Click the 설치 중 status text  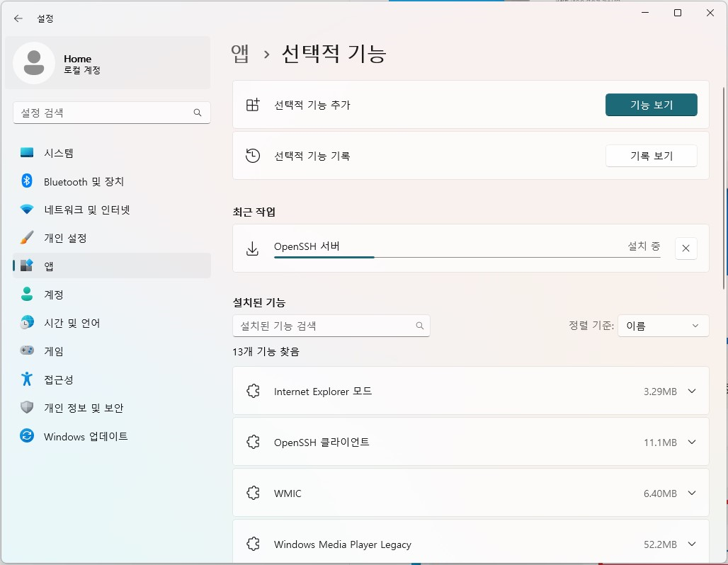(x=644, y=246)
